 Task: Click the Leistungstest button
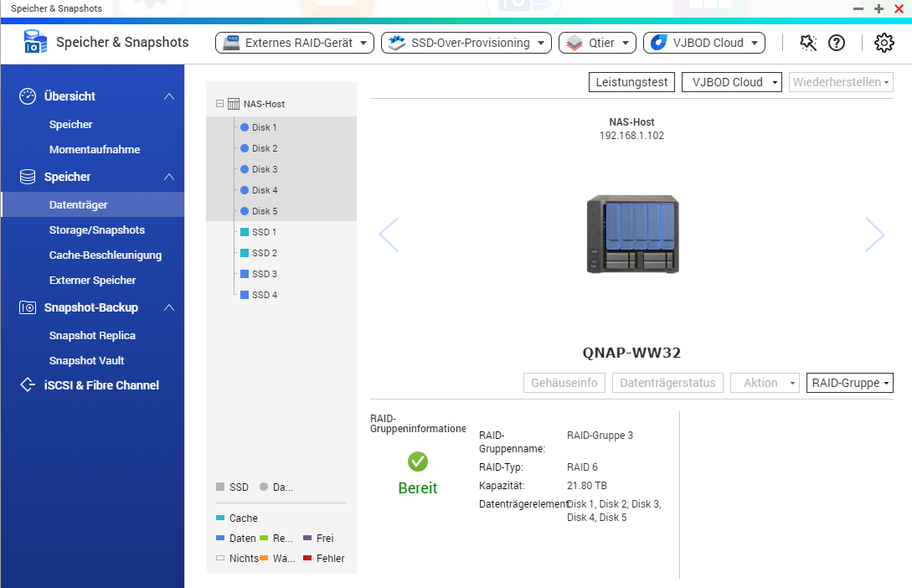click(x=631, y=82)
